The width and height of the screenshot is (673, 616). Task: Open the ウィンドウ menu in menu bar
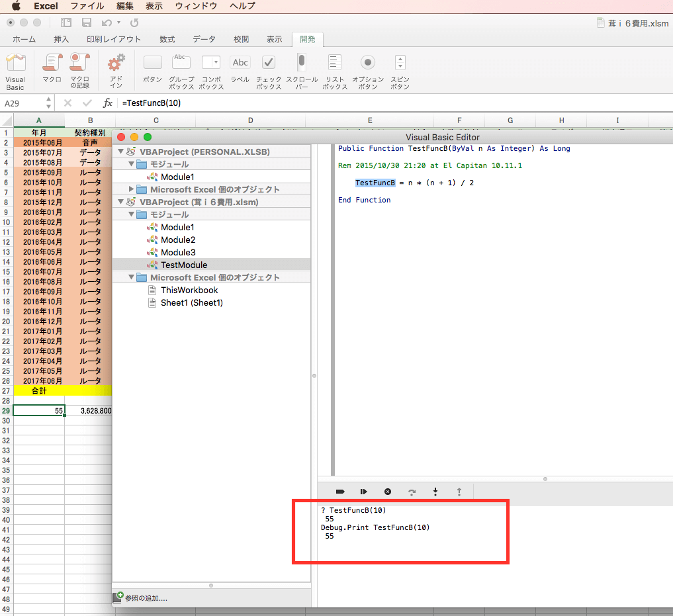(x=196, y=6)
